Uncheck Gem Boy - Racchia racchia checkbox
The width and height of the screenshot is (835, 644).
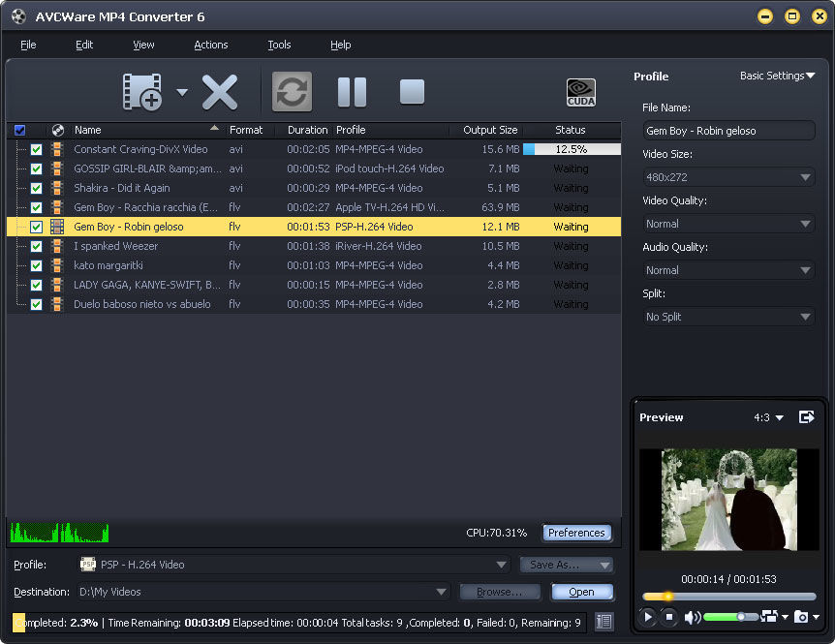[x=36, y=207]
